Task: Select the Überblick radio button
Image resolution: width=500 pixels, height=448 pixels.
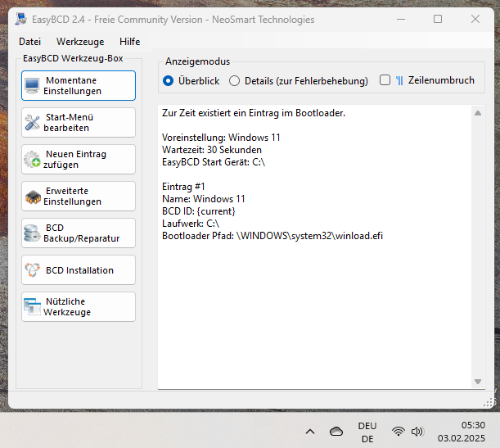Action: (x=169, y=81)
